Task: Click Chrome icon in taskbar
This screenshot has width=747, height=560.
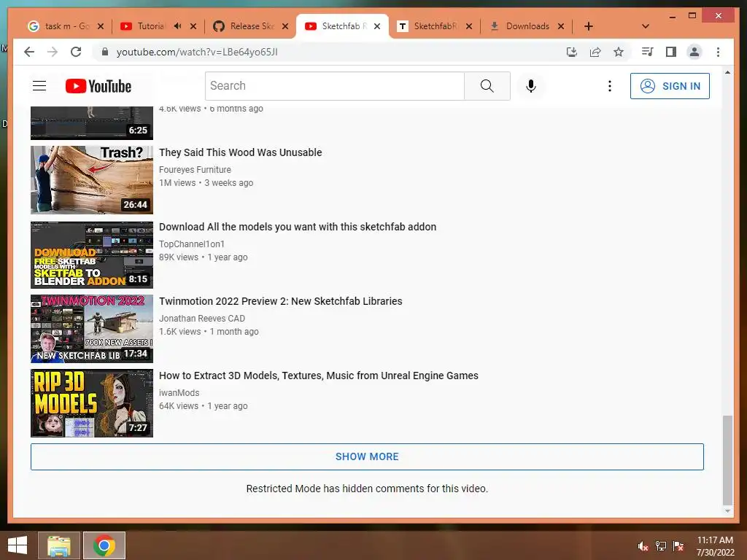Action: (104, 545)
